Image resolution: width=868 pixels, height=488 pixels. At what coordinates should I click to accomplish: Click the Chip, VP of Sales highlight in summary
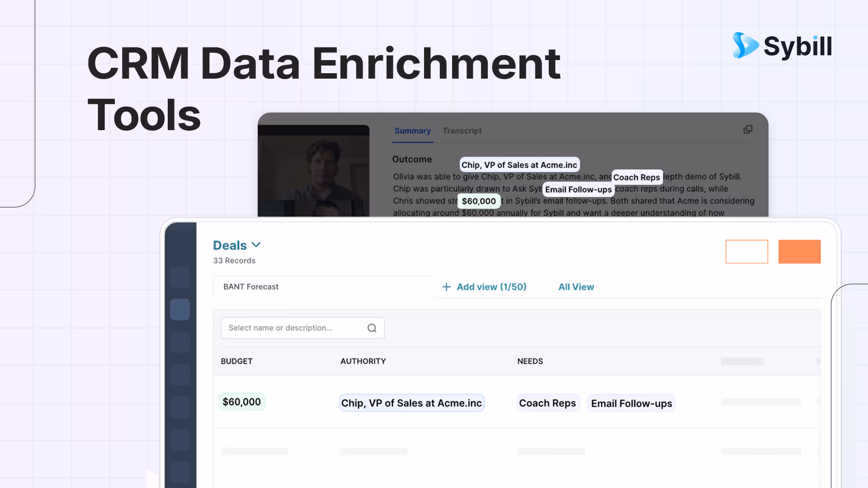(519, 165)
